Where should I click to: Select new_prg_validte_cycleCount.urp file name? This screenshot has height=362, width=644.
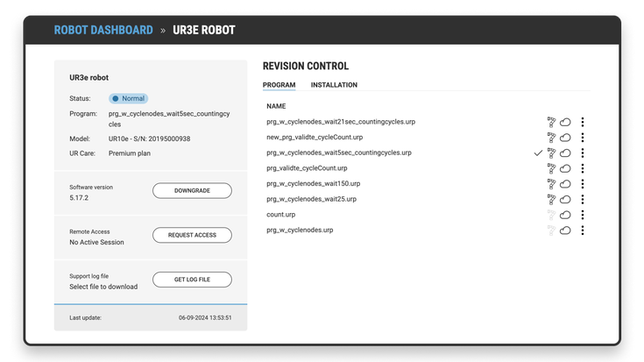315,138
